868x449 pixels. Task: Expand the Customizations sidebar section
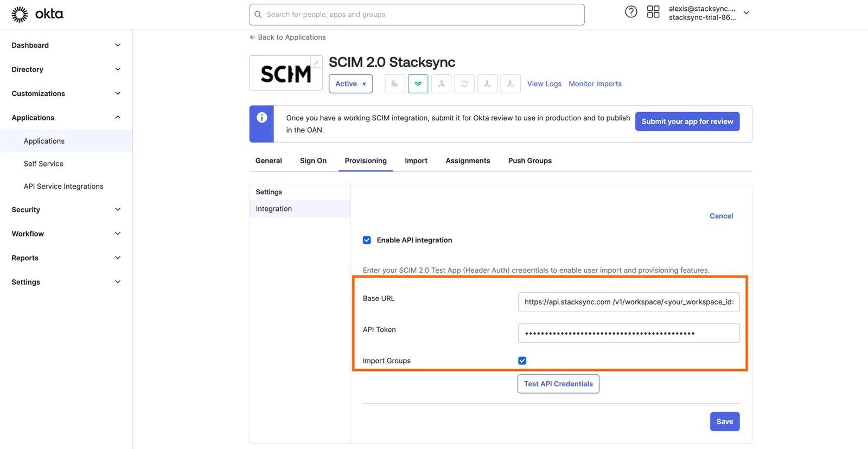coord(66,93)
